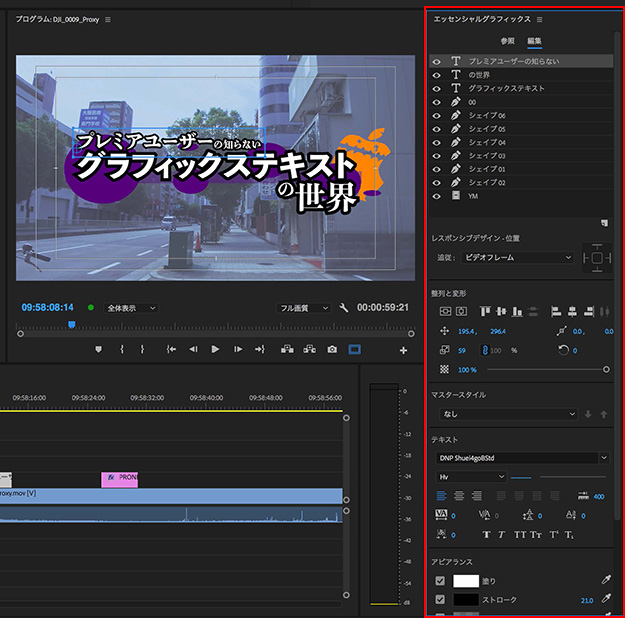The width and height of the screenshot is (625, 618).
Task: Go to the in point
Action: coord(171,350)
